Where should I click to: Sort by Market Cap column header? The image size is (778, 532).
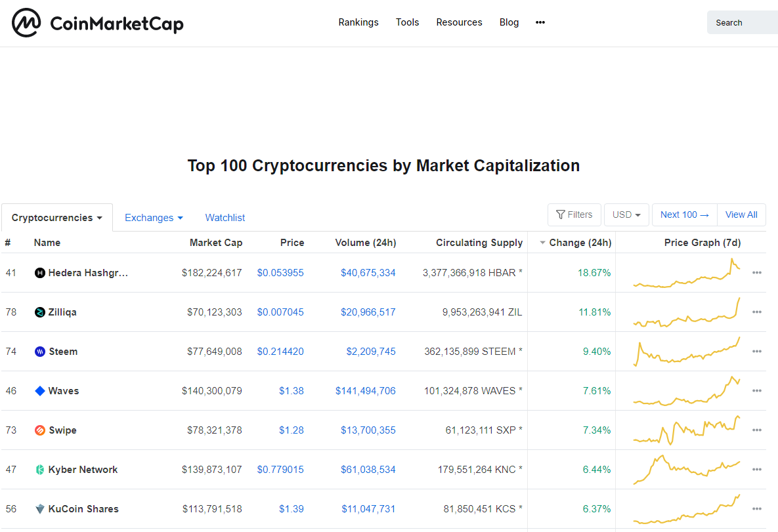(x=216, y=243)
